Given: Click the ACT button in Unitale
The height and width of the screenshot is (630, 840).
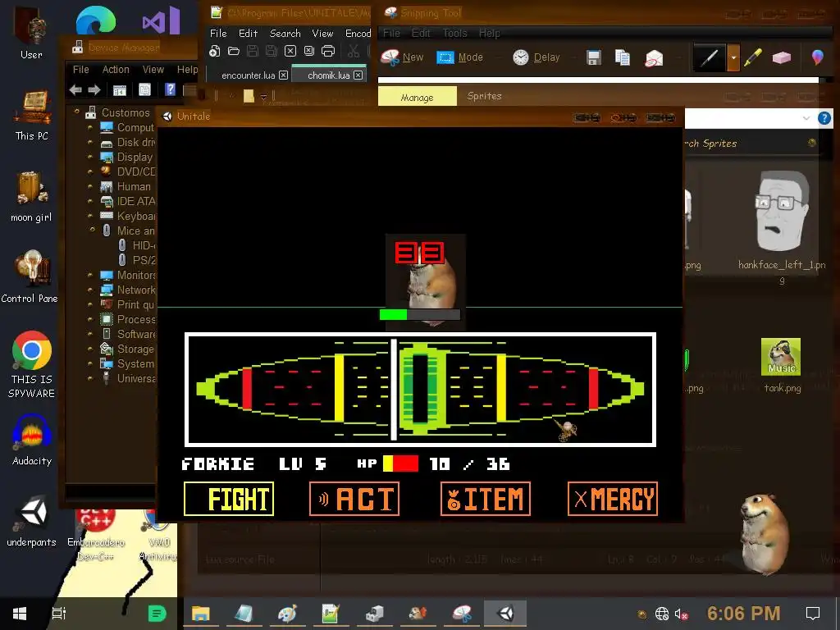Looking at the screenshot, I should point(354,499).
